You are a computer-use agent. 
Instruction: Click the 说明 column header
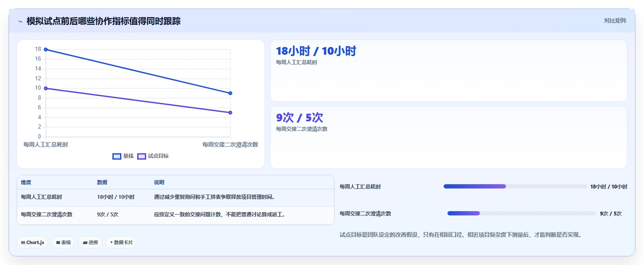click(x=159, y=183)
